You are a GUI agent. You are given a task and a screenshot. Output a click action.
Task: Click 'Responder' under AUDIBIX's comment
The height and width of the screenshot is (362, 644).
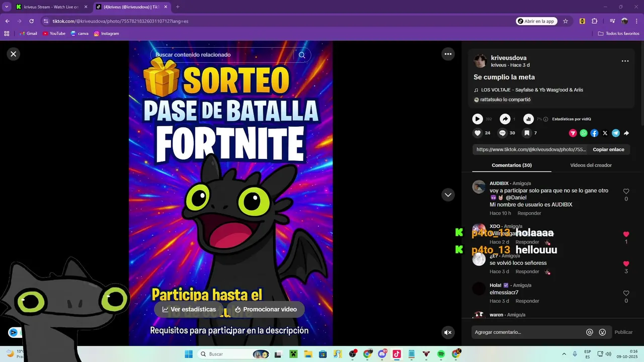click(x=529, y=213)
